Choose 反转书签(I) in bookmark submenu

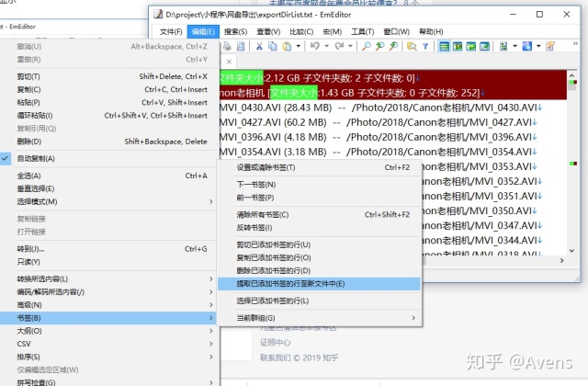tap(320, 228)
